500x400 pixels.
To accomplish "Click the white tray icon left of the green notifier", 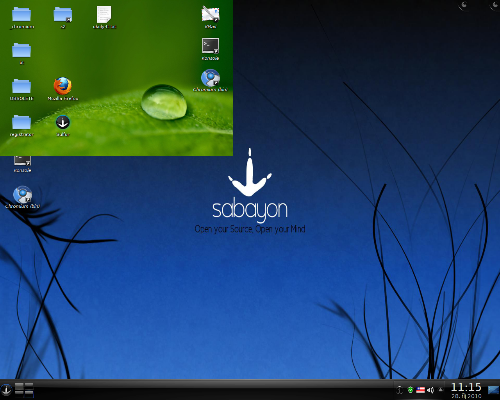I will coord(400,390).
